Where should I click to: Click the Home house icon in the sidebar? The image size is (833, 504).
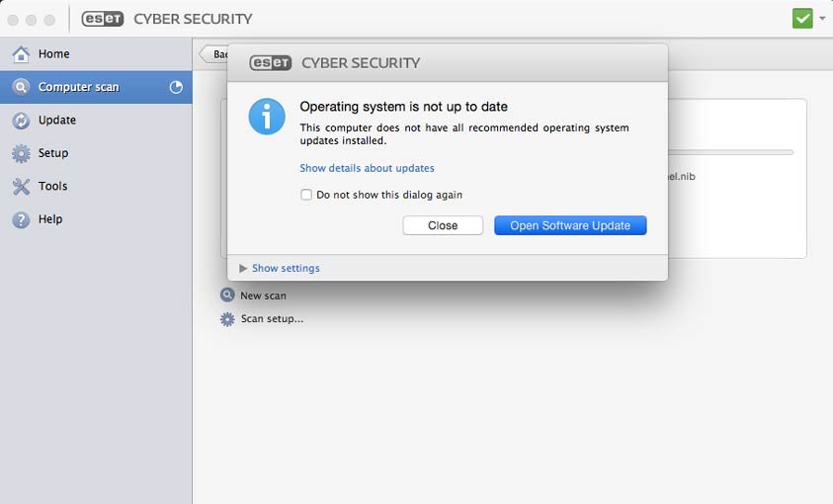(21, 54)
